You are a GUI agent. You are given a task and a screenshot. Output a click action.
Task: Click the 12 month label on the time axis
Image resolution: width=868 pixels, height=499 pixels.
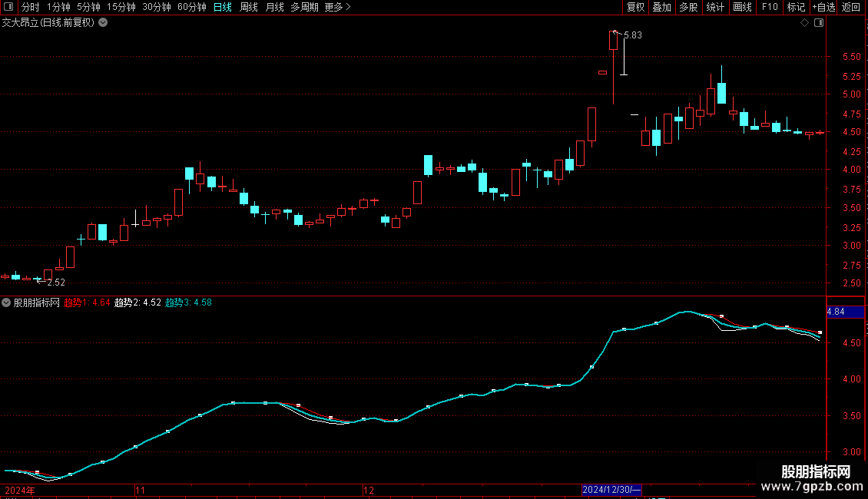click(369, 491)
